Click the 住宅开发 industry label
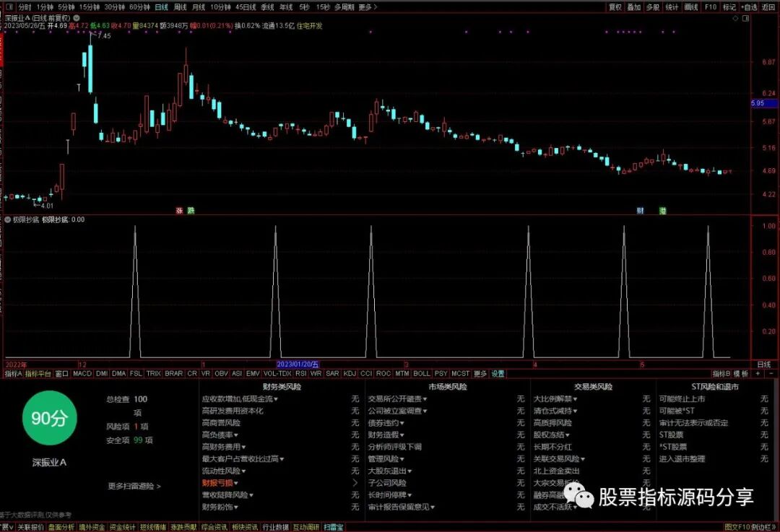This screenshot has height=532, width=780. click(309, 26)
